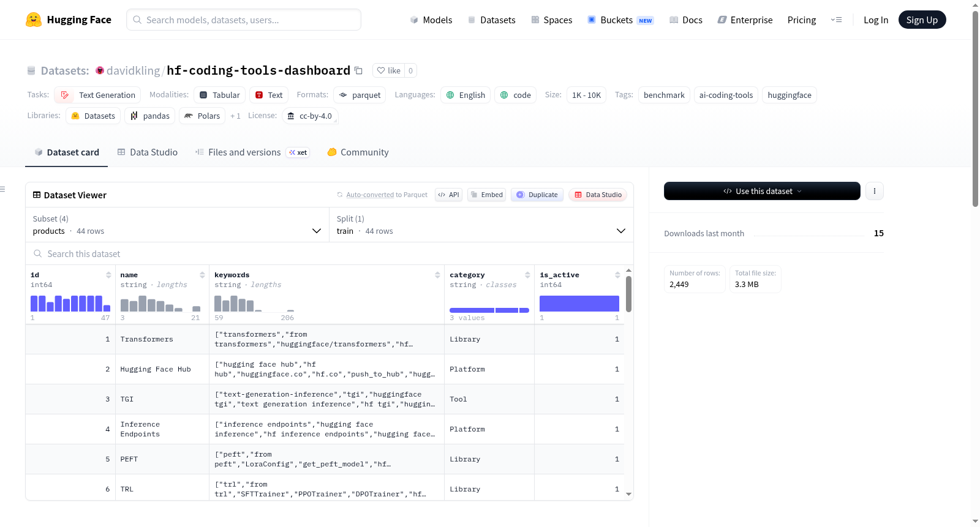Open the davidkling profile link
The image size is (980, 527).
pyautogui.click(x=133, y=70)
